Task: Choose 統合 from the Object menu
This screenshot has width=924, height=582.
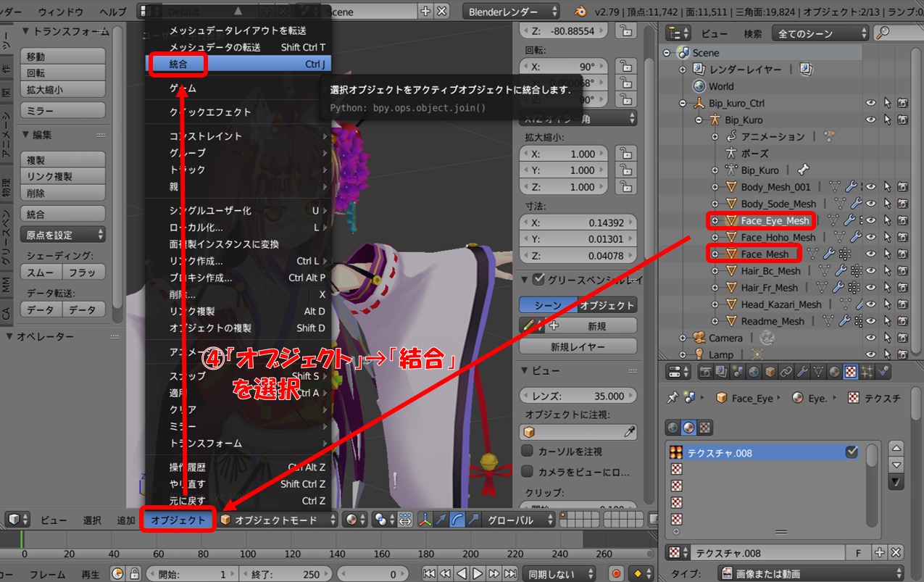Action: coord(178,64)
